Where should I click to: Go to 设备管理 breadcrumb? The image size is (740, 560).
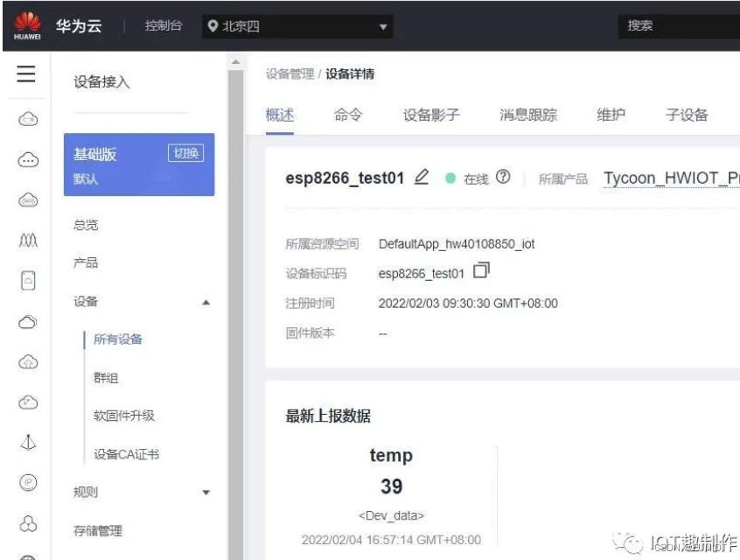[290, 74]
